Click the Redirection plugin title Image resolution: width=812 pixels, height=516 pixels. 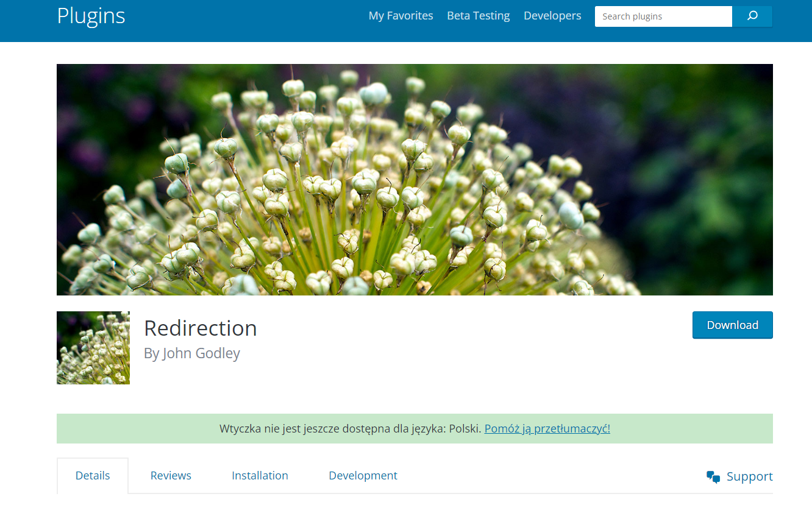201,328
